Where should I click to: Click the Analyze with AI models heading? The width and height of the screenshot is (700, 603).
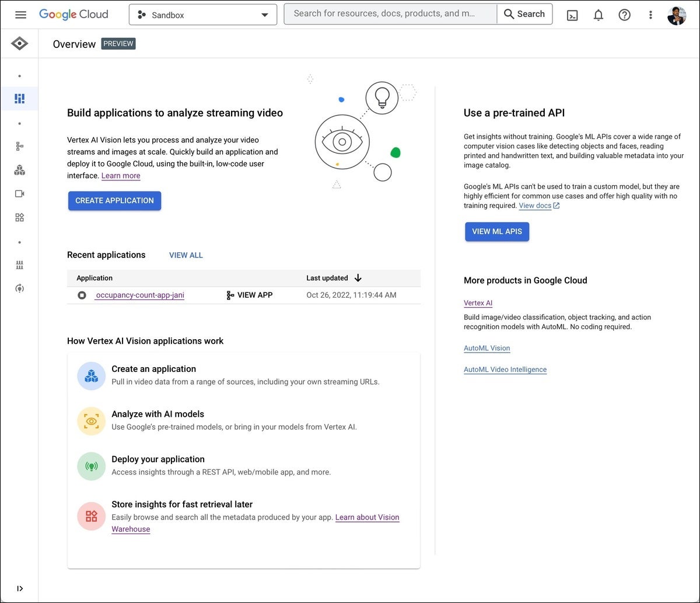pos(158,414)
